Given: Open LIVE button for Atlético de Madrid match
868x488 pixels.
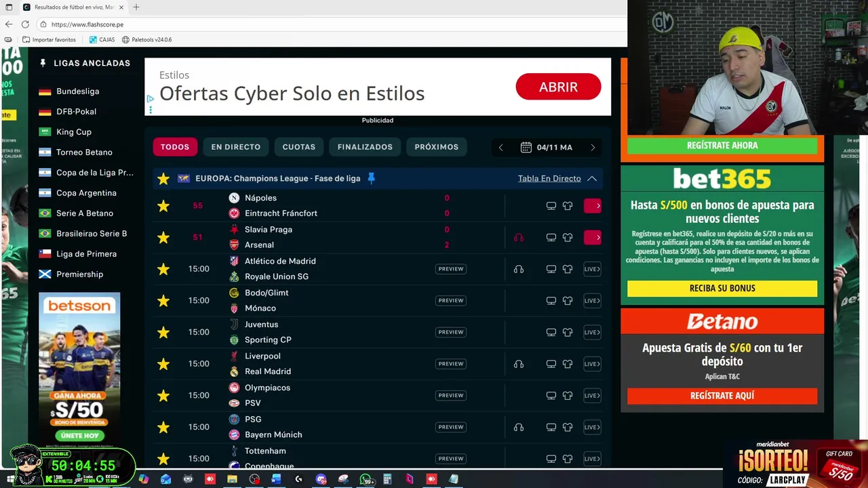Looking at the screenshot, I should point(593,269).
